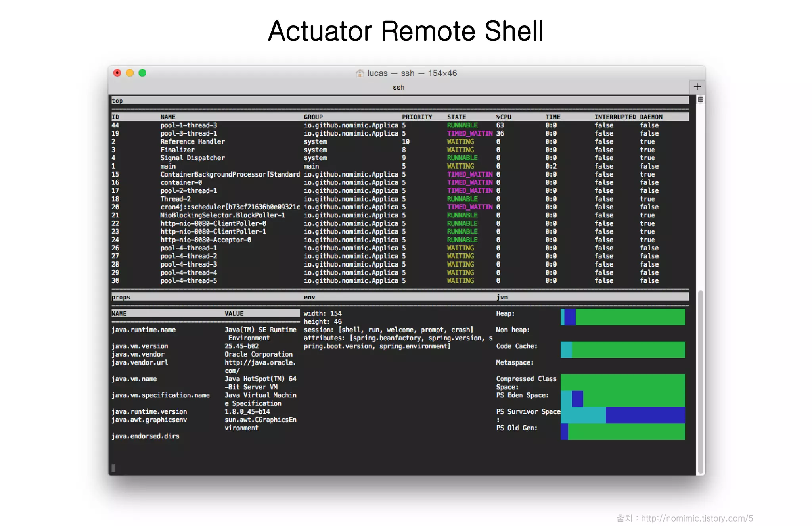Click the %CPU column header
812x526 pixels.
point(504,117)
